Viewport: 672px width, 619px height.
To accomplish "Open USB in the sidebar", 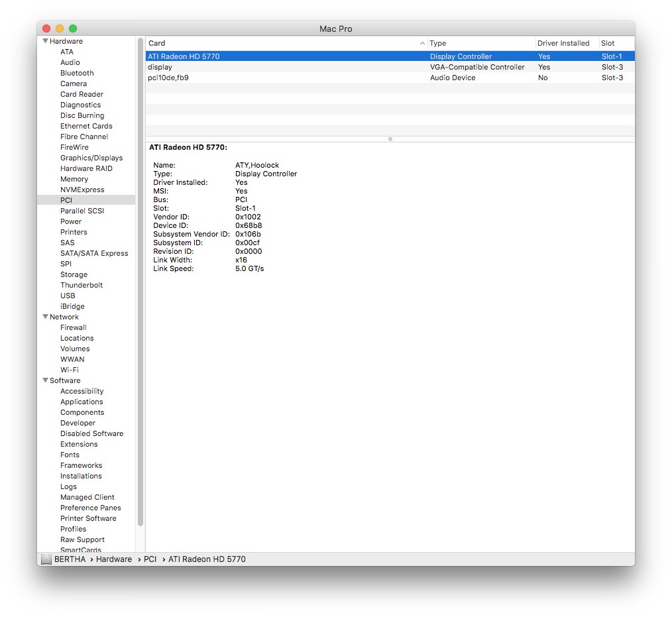I will coord(68,296).
